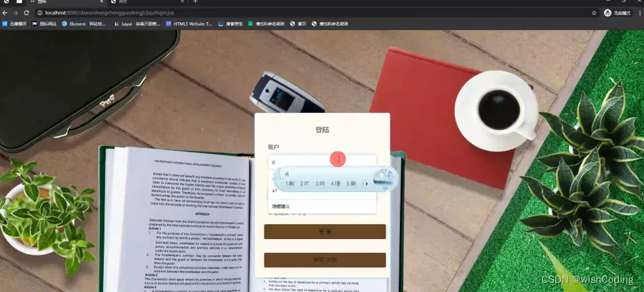This screenshot has height=292, width=644.
Task: Open the 首页 bookmark in bookmarks bar
Action: pyautogui.click(x=298, y=24)
